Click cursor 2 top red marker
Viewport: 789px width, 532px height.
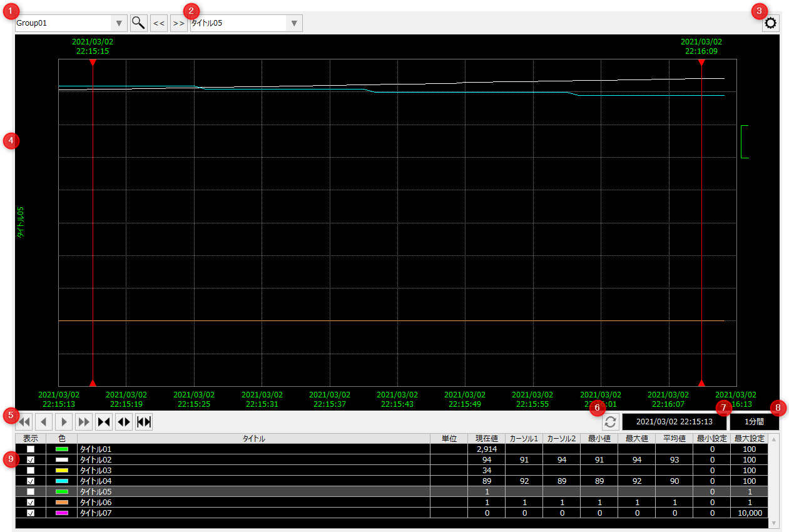pos(701,63)
